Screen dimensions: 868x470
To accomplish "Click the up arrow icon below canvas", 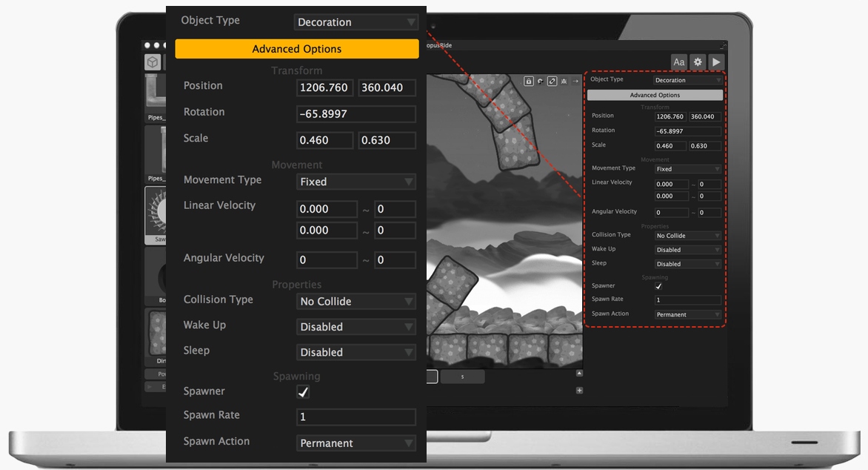I will (x=579, y=374).
